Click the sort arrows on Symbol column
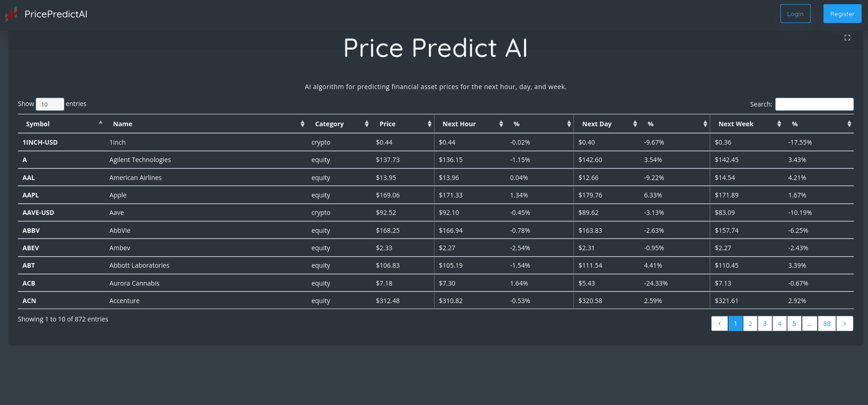Screen dimensions: 868x405 click(x=100, y=123)
